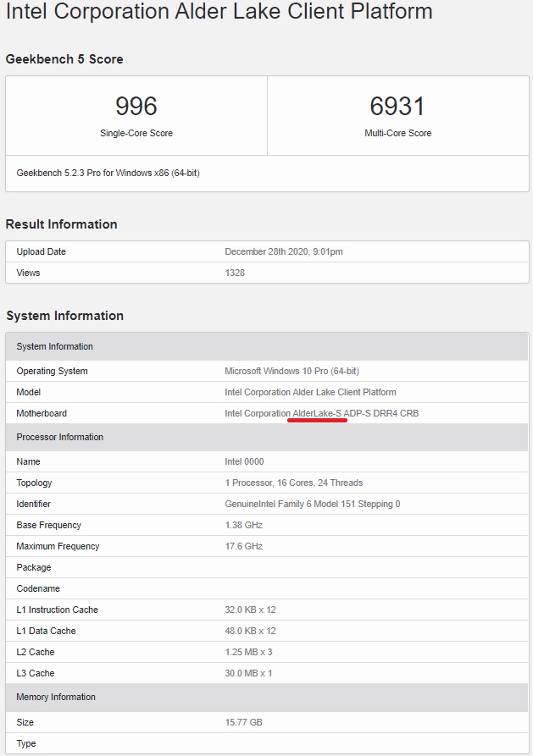Click the L1 Data Cache label
The height and width of the screenshot is (756, 533).
(x=46, y=632)
